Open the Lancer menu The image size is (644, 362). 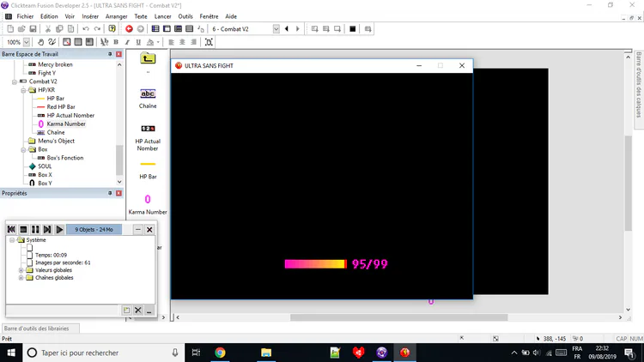coord(162,16)
